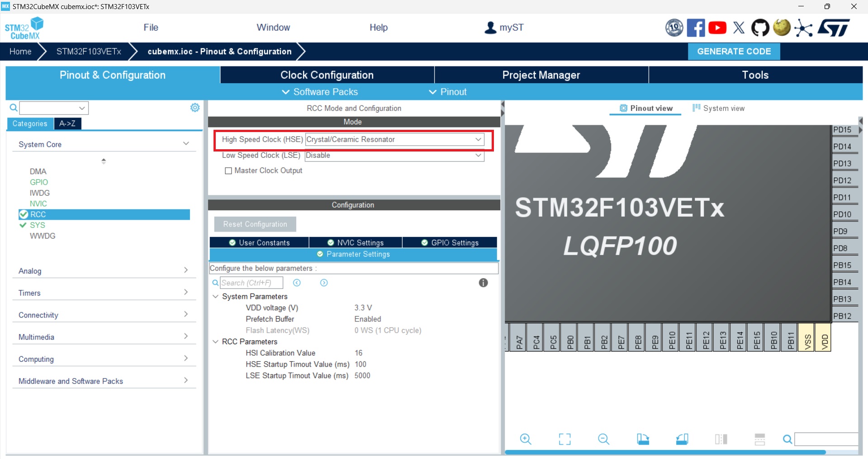Zoom out on the pinout view
868x459 pixels.
[604, 439]
